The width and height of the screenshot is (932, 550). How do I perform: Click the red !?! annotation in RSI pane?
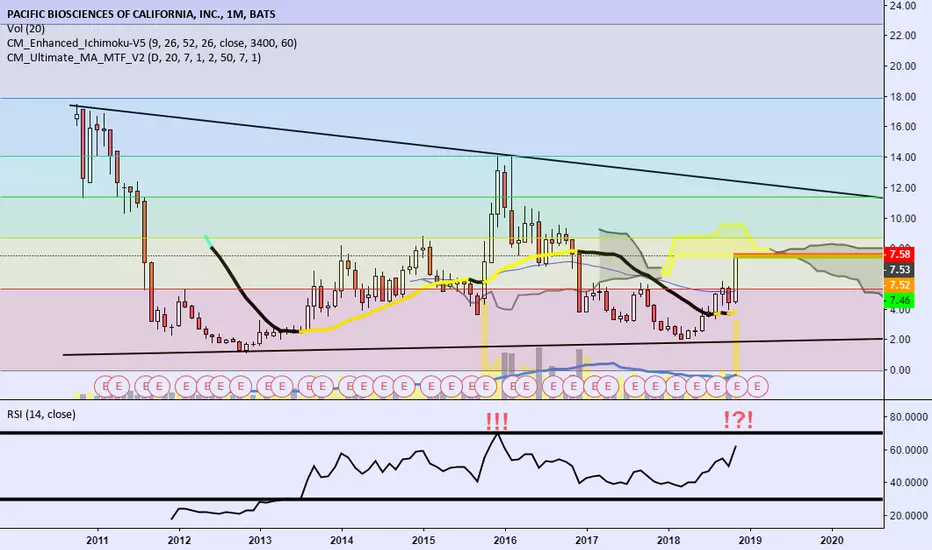738,420
